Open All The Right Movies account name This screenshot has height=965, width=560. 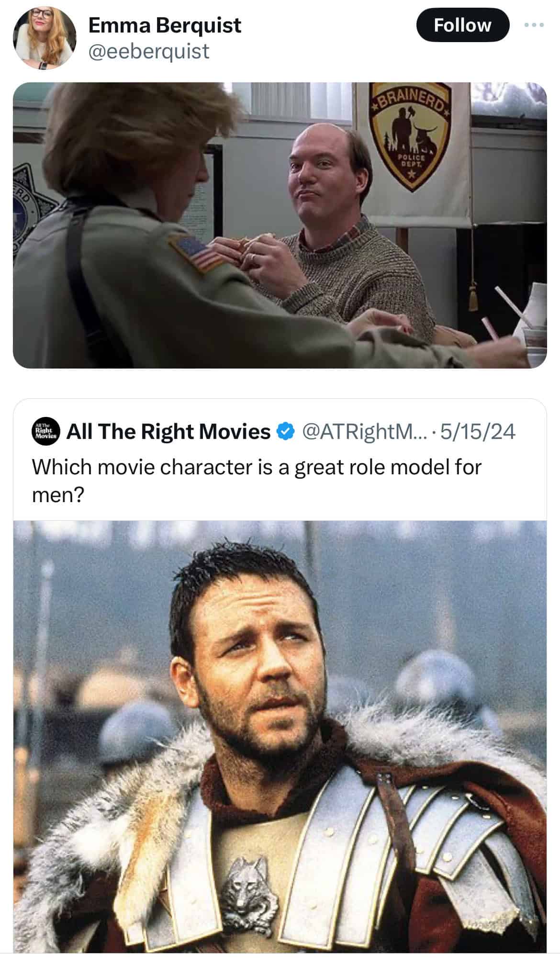pyautogui.click(x=168, y=432)
